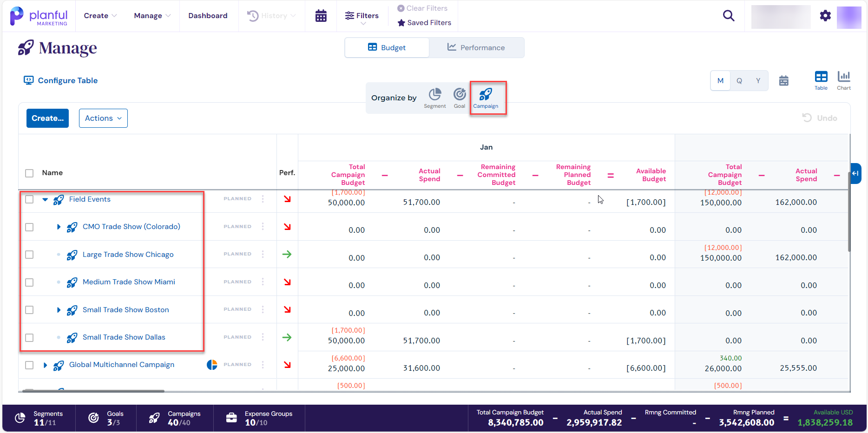Click pie chart icon on Global Multichannel Campaign

click(212, 365)
